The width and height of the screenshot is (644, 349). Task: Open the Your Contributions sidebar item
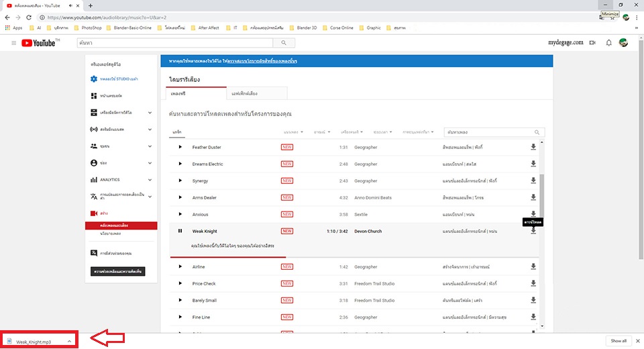111,253
